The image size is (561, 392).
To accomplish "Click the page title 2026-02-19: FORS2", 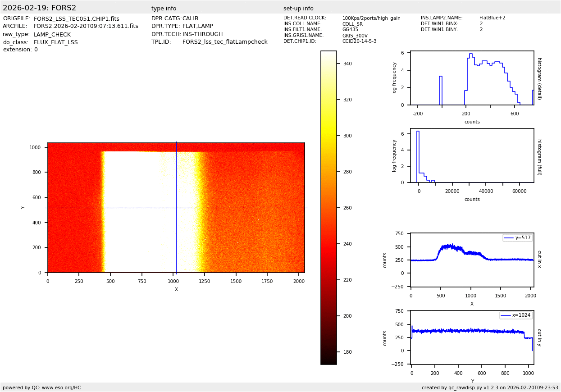I will [40, 8].
